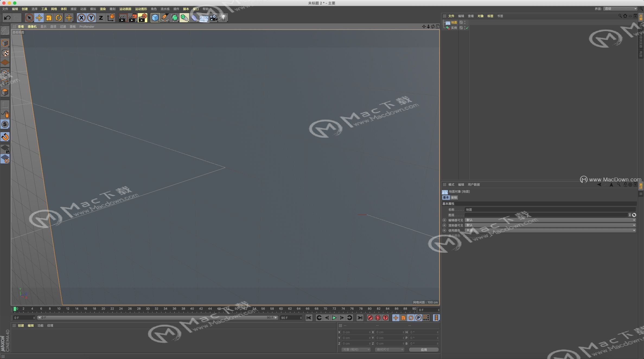Toggle keyframe circle next to 编辑器可见

tap(444, 220)
